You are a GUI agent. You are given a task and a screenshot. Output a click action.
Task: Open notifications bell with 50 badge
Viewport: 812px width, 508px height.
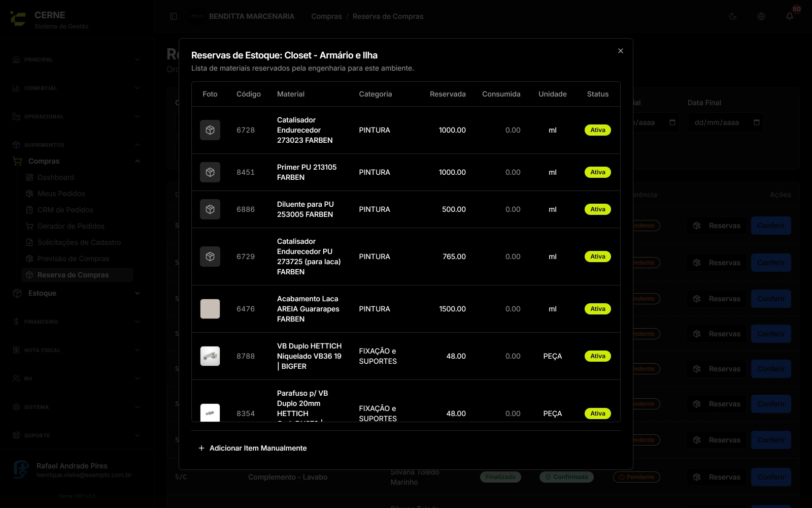[790, 16]
